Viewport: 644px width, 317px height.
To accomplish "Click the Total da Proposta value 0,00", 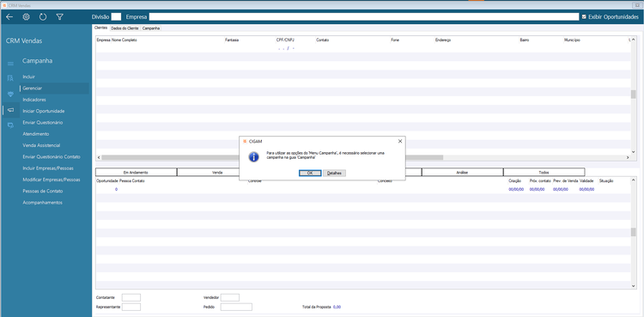I will 337,308.
